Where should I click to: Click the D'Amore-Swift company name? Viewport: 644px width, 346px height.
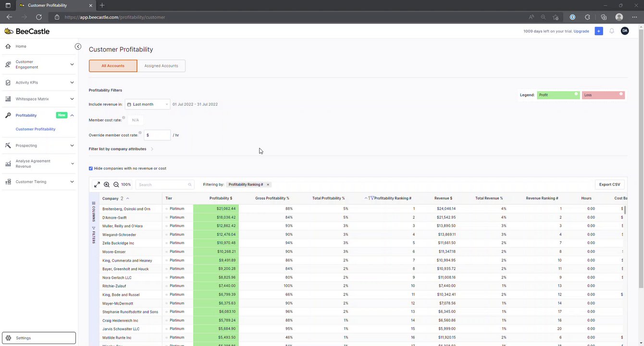[x=114, y=218]
